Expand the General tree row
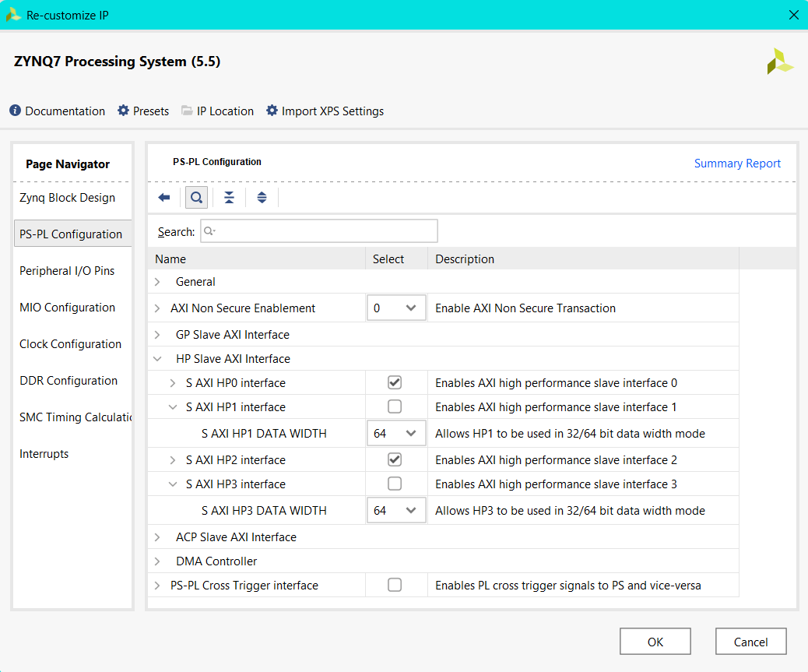The width and height of the screenshot is (808, 672). pyautogui.click(x=158, y=282)
